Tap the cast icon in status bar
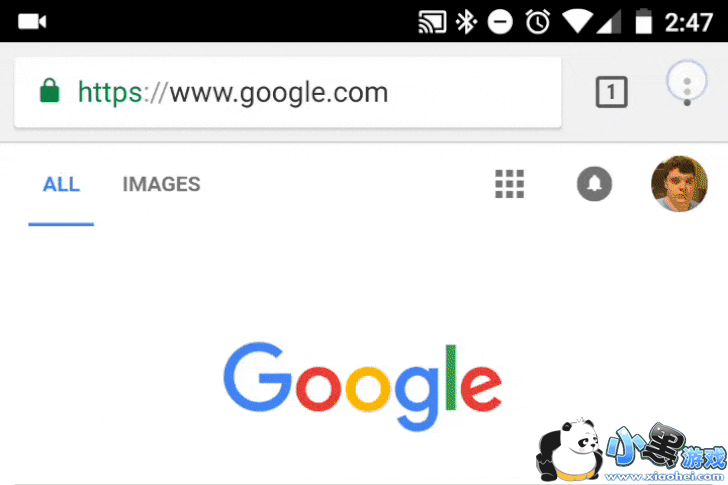 point(432,22)
